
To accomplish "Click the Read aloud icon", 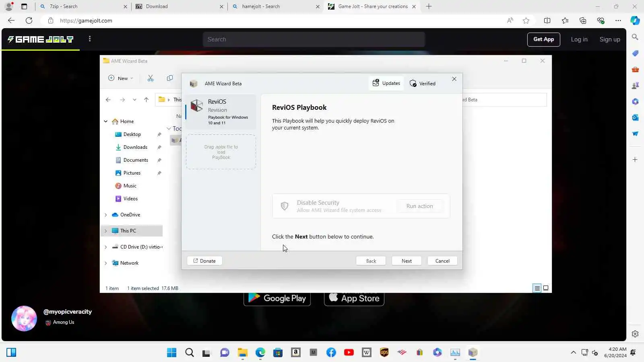I will click(x=510, y=21).
